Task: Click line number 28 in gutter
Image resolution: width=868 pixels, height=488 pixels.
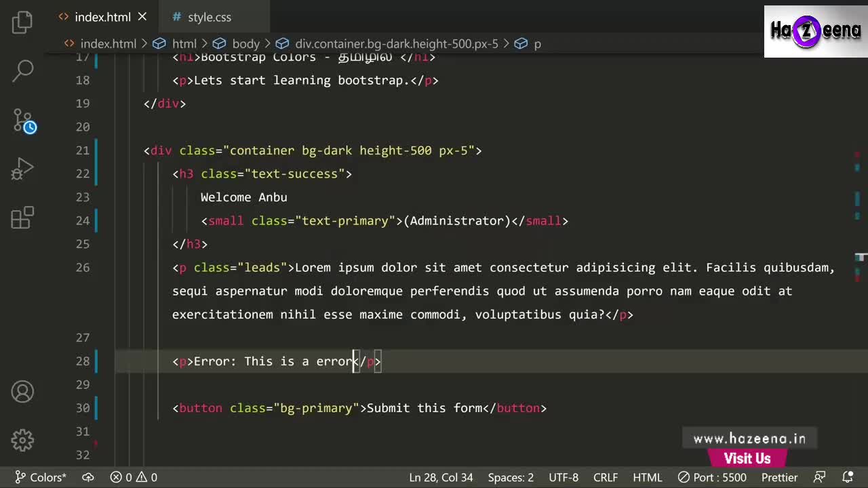Action: click(83, 361)
